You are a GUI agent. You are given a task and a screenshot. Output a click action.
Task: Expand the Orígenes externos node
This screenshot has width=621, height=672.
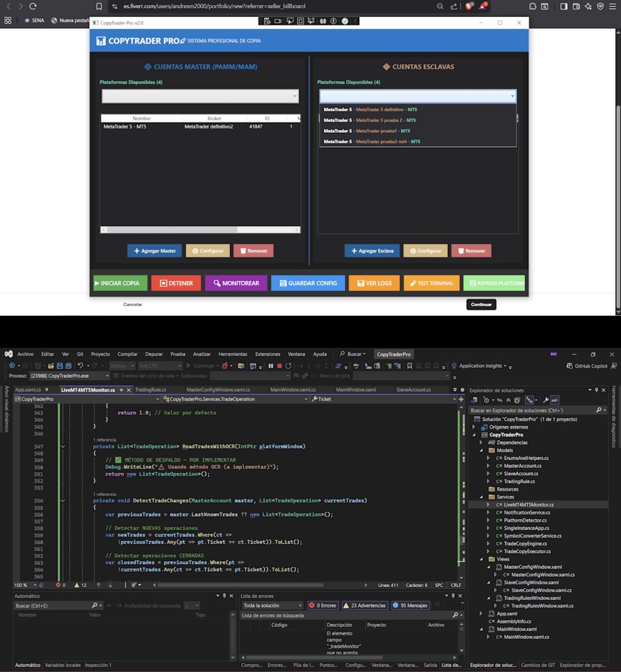click(x=474, y=427)
